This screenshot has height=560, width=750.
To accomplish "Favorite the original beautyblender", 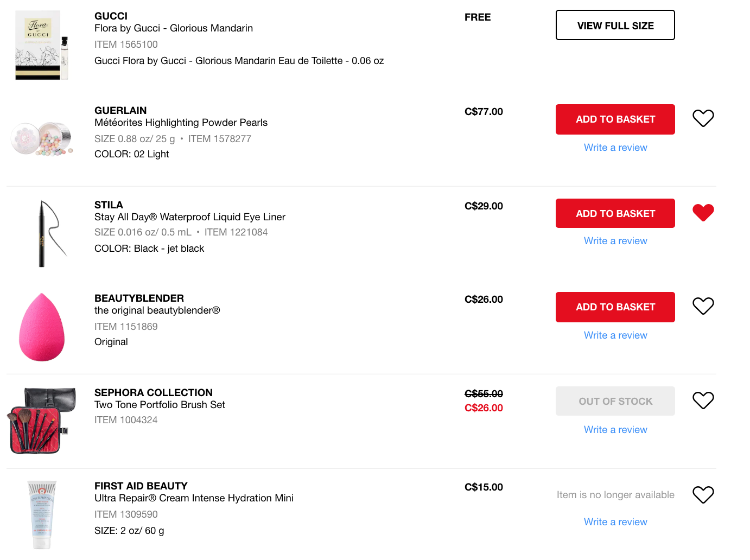I will (x=703, y=306).
